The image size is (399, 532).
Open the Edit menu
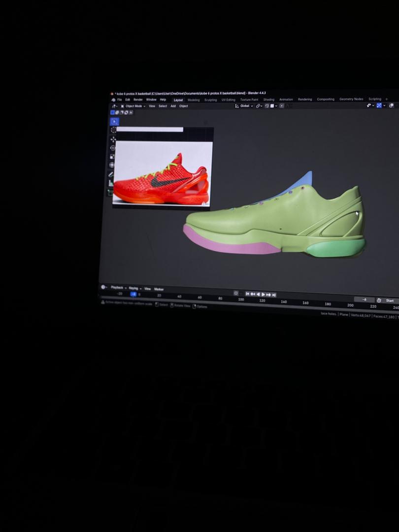pyautogui.click(x=128, y=100)
